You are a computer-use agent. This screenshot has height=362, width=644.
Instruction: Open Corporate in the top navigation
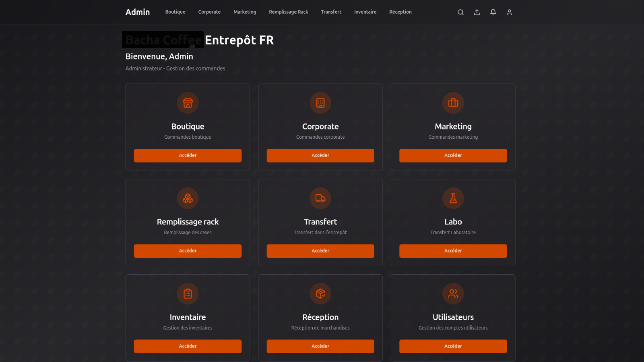click(x=209, y=12)
